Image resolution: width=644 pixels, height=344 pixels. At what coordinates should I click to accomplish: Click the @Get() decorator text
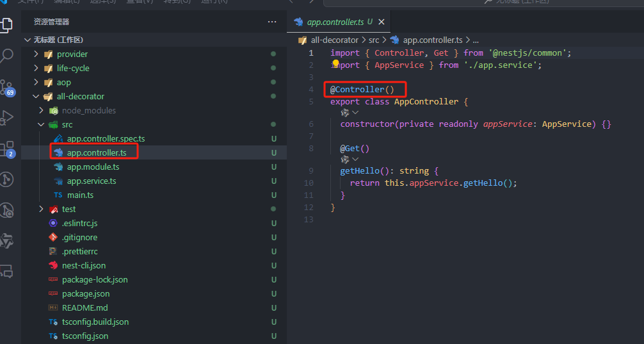point(355,149)
